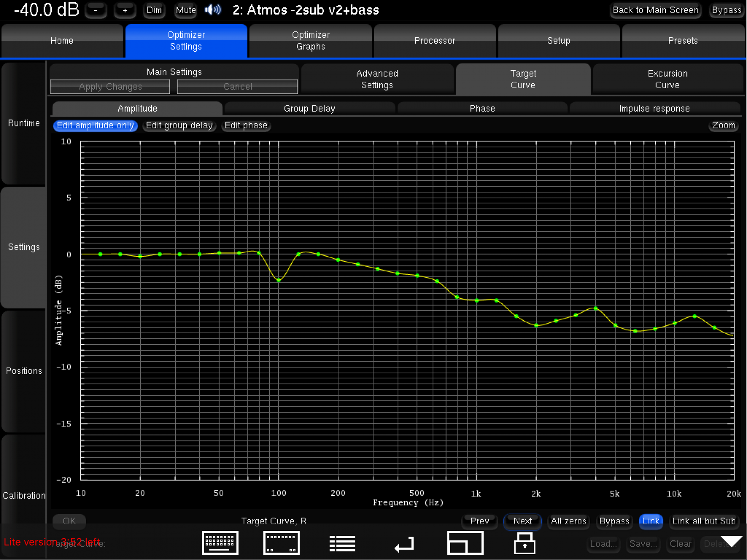Open the Save... target curve dialog

(x=643, y=544)
